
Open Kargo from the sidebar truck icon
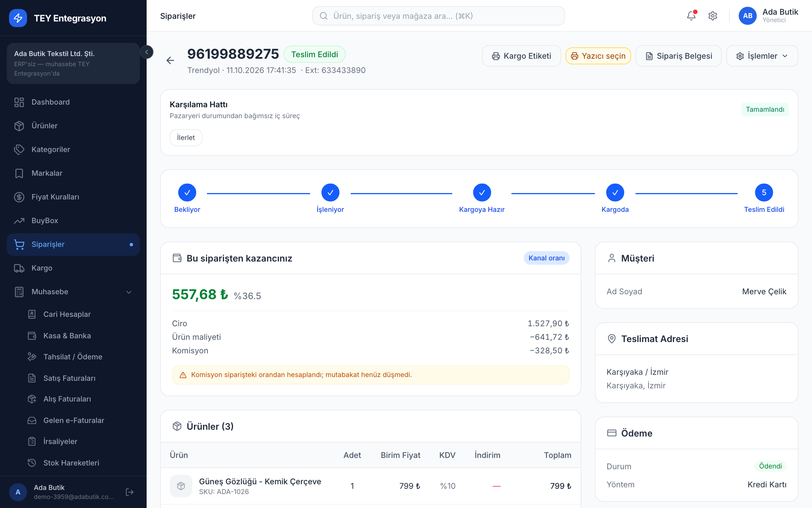coord(19,268)
